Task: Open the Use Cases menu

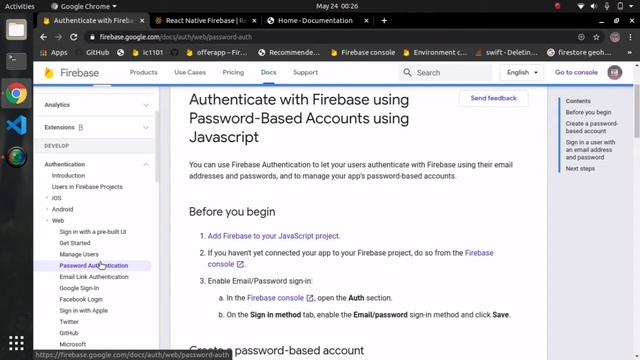Action: 190,72
